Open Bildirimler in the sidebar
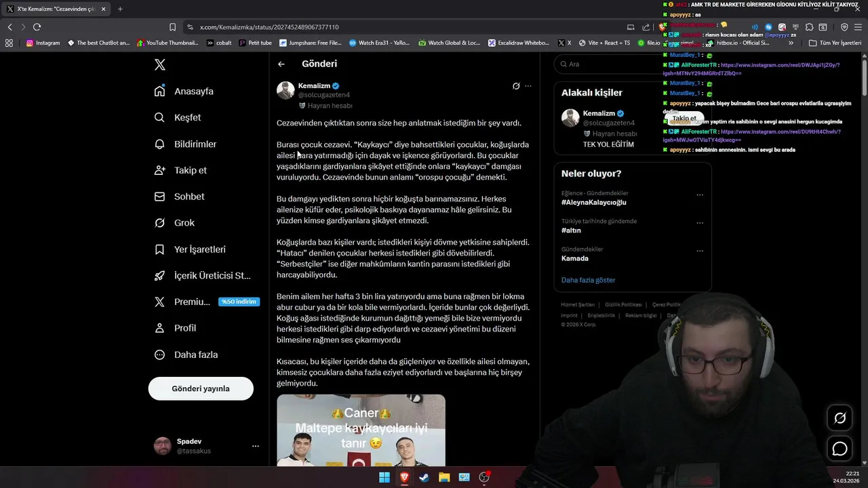Screen dimensions: 868x488 pos(186,144)
